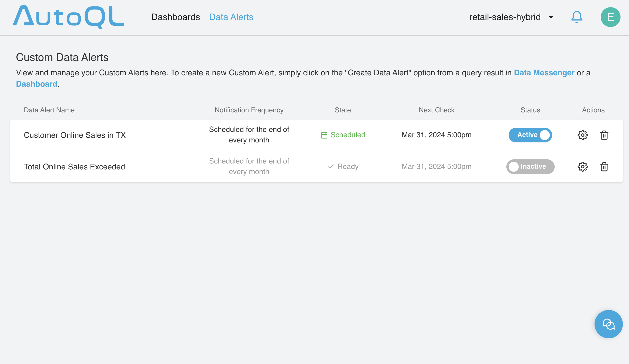Toggle the Active status switch off
Screen dimensions: 629x364
point(530,135)
